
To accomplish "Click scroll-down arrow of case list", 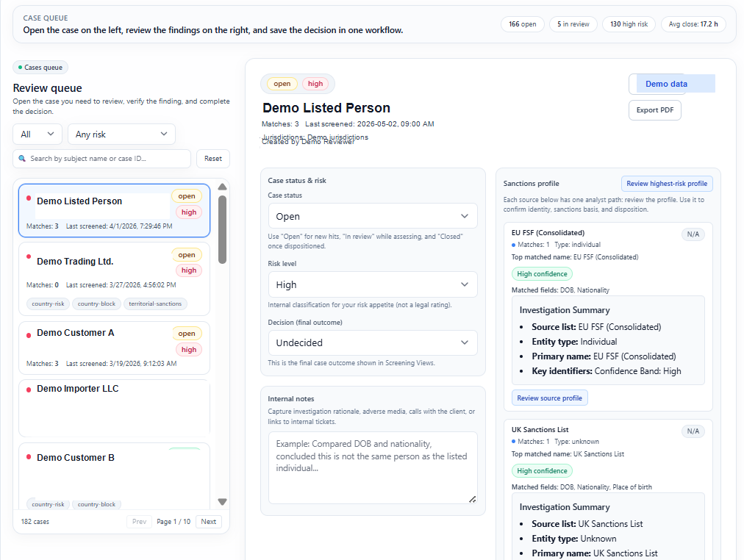I will coord(222,502).
